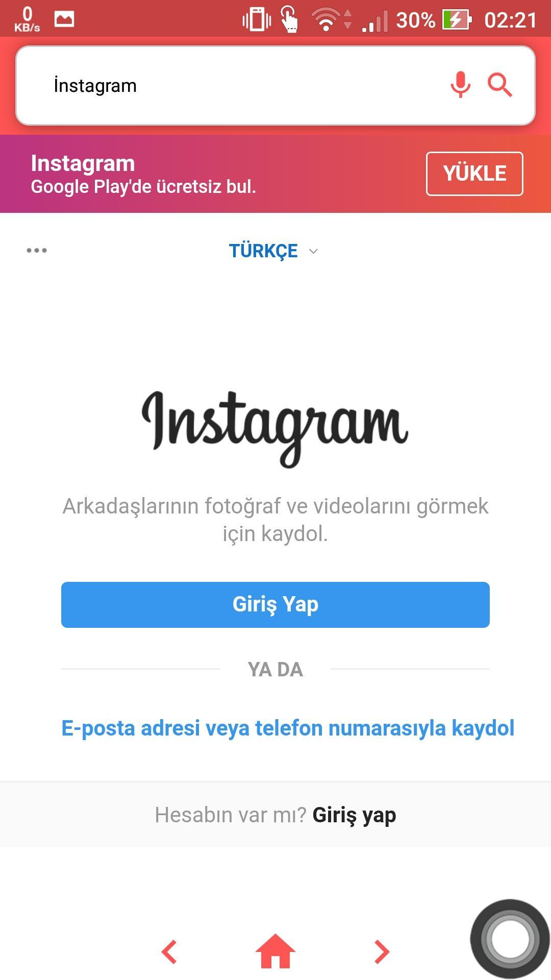Viewport: 551px width, 980px height.
Task: Click the YÜKLE install button
Action: click(x=474, y=174)
